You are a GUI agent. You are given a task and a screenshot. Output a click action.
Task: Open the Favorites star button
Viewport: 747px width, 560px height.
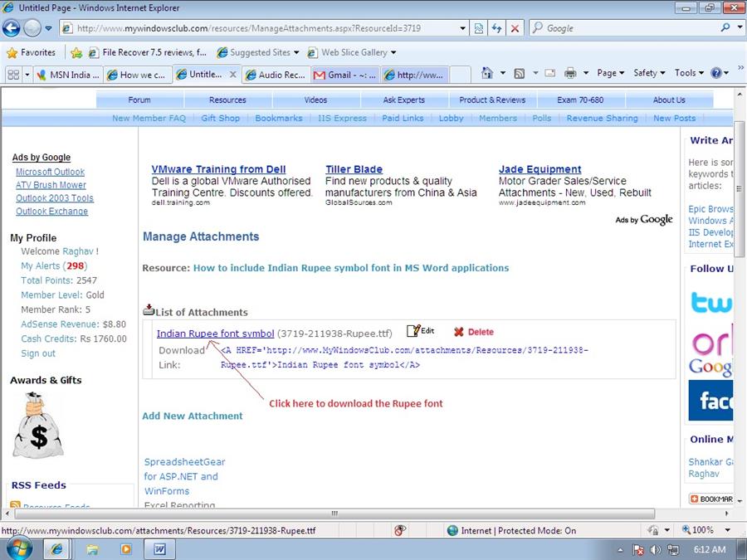(32, 52)
